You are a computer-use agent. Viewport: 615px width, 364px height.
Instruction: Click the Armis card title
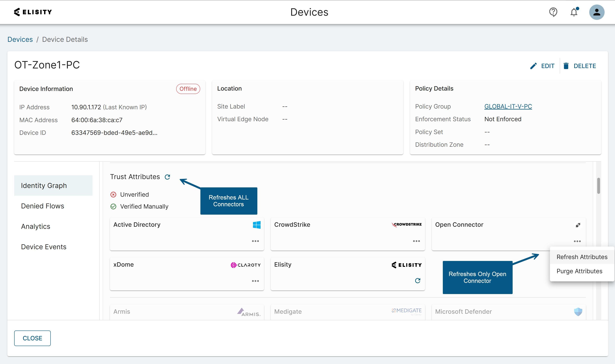click(x=122, y=311)
